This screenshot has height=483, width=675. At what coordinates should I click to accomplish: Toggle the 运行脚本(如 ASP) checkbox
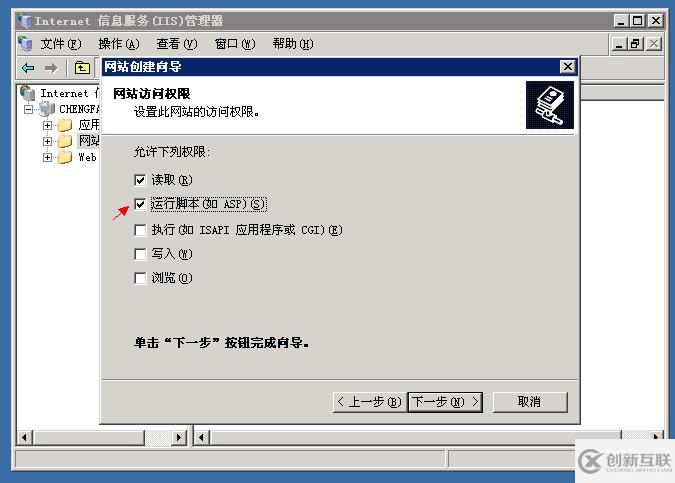(140, 204)
